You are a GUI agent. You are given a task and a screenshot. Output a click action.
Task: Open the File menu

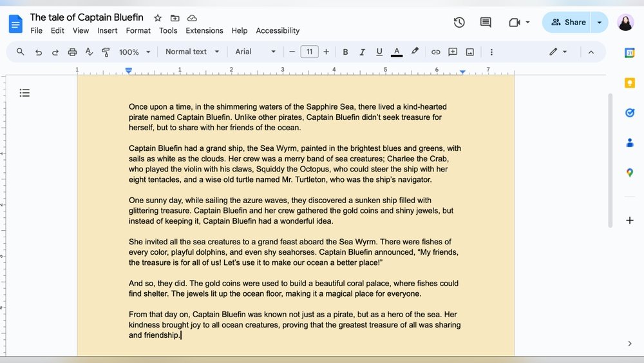click(36, 30)
